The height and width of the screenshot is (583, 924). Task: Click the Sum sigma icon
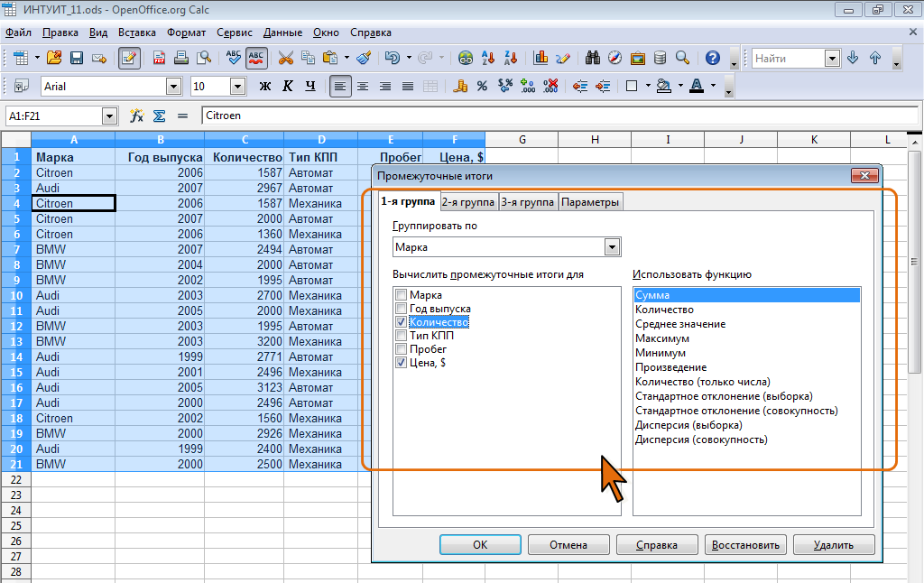pyautogui.click(x=159, y=116)
